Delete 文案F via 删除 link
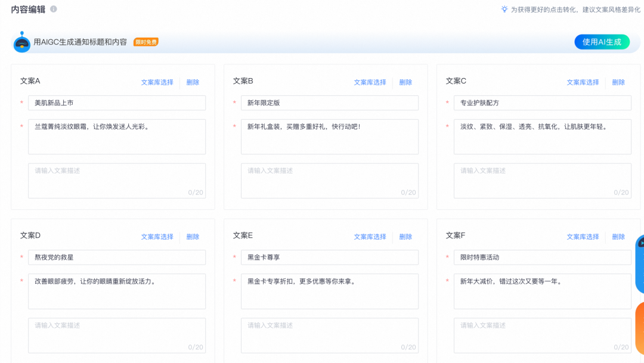Viewport: 644px width, 363px height. (618, 237)
